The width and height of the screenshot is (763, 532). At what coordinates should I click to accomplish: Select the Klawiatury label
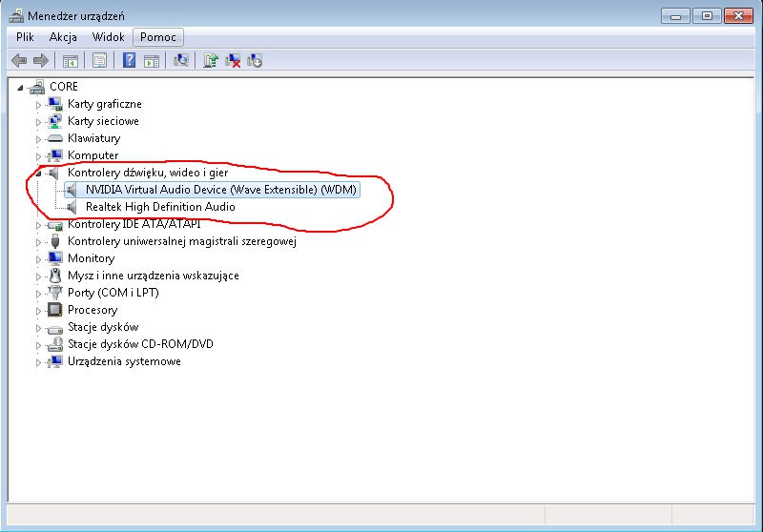[93, 138]
